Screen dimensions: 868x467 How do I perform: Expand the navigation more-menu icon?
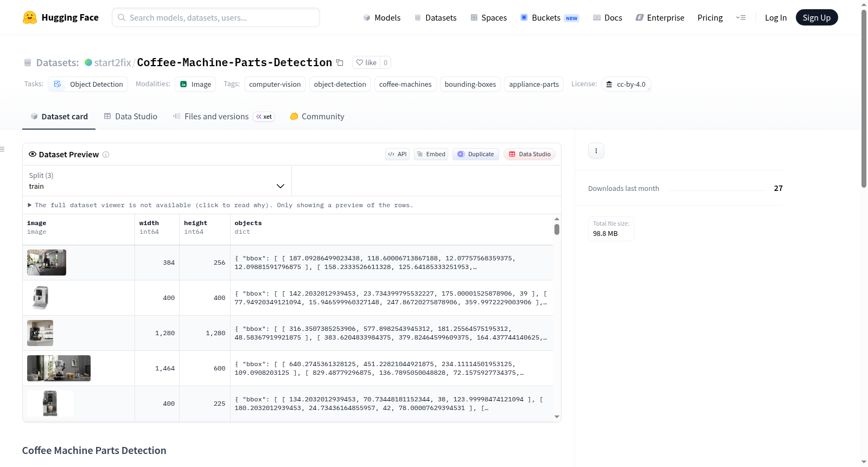pos(741,18)
